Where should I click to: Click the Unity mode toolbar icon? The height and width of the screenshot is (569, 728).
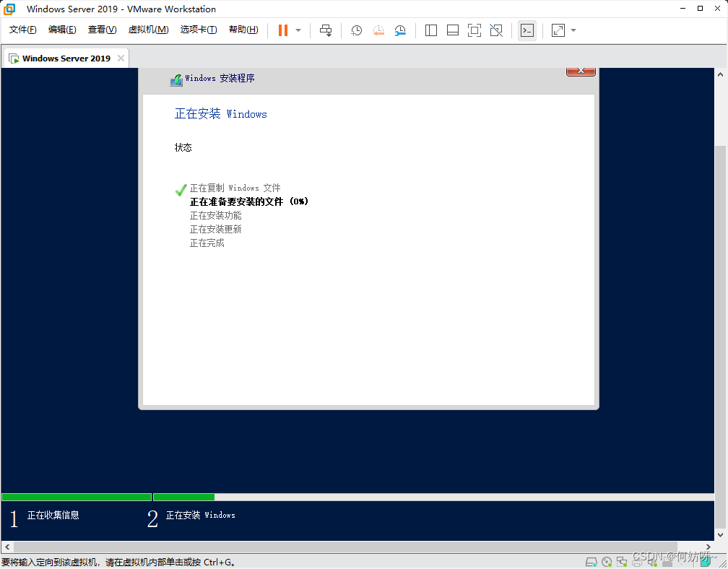[x=496, y=30]
